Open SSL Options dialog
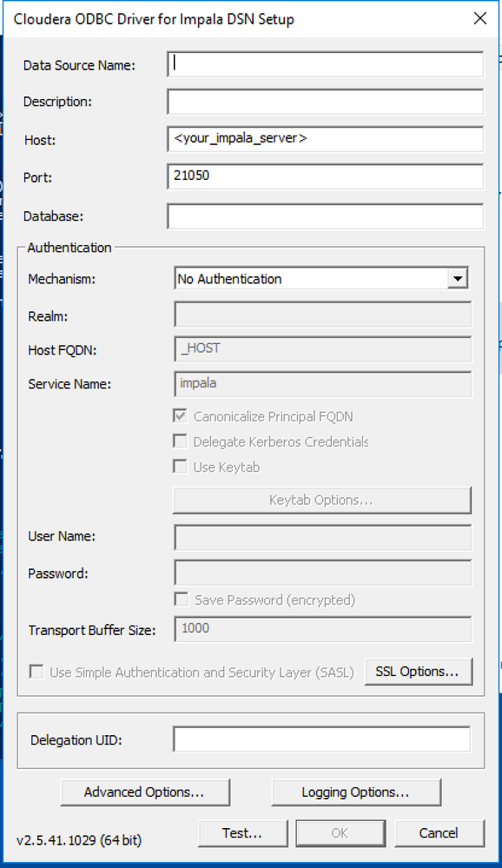 pos(419,672)
